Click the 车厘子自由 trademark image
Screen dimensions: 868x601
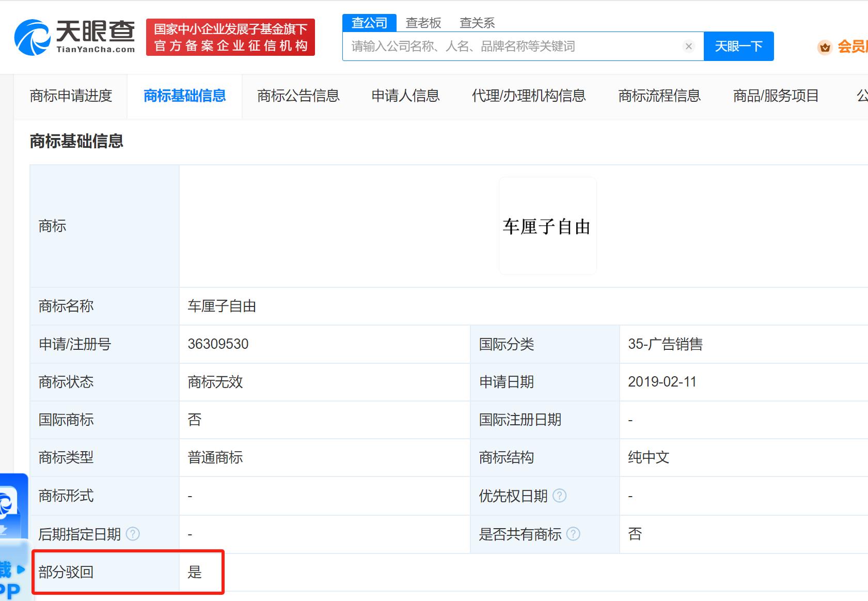pyautogui.click(x=547, y=226)
